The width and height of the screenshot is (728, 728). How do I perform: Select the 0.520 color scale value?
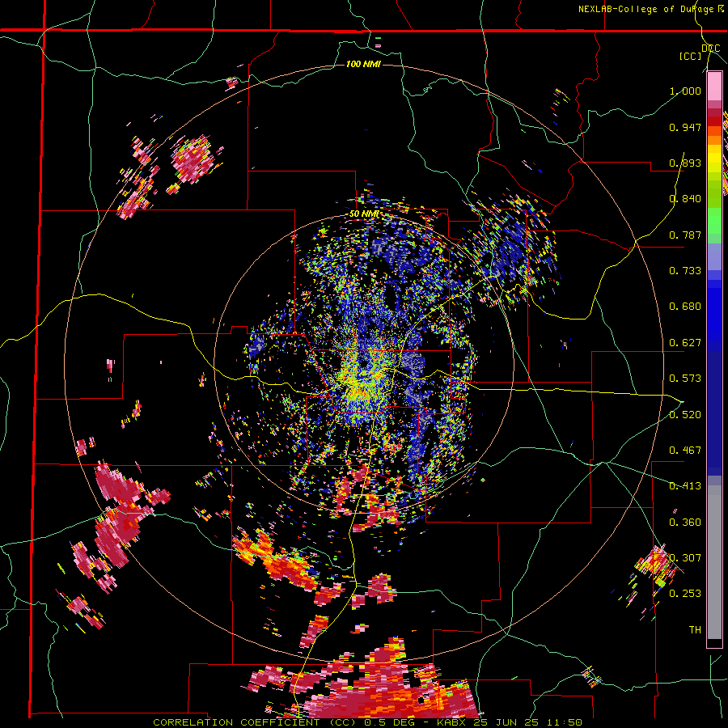tap(685, 415)
